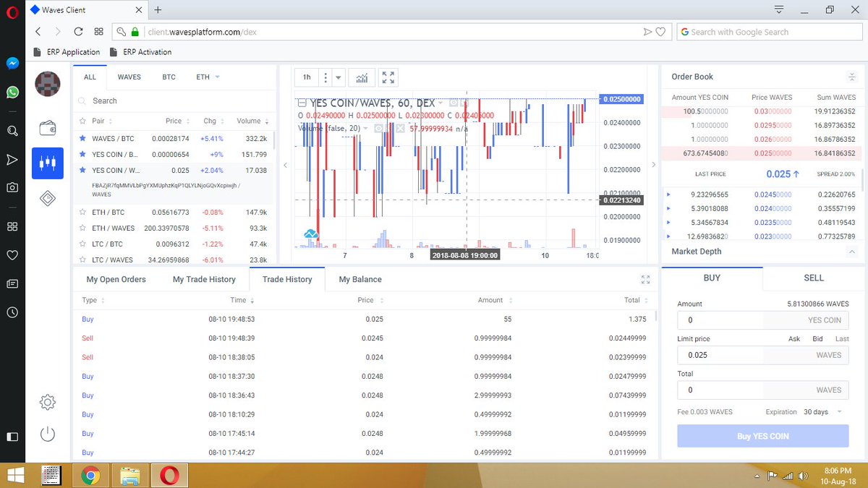
Task: Open Waves client settings gear
Action: [48, 402]
